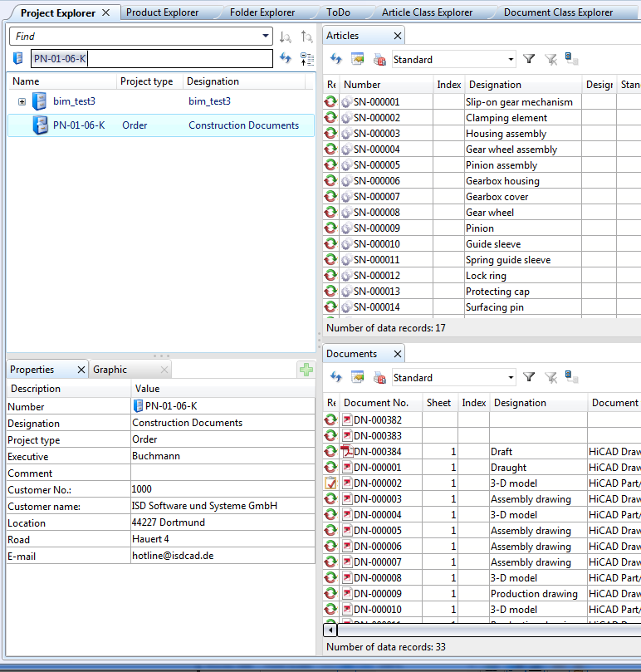Click the print icon in the Articles toolbar
641x672 pixels.
click(x=379, y=59)
